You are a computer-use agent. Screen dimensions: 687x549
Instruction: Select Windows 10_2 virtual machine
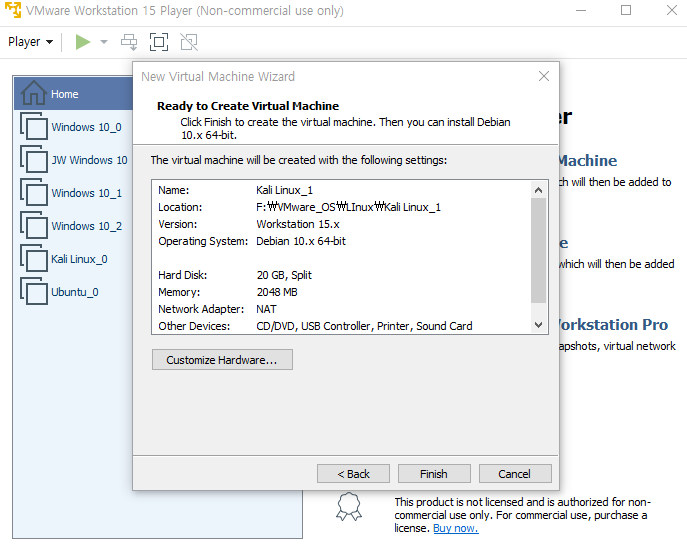86,226
